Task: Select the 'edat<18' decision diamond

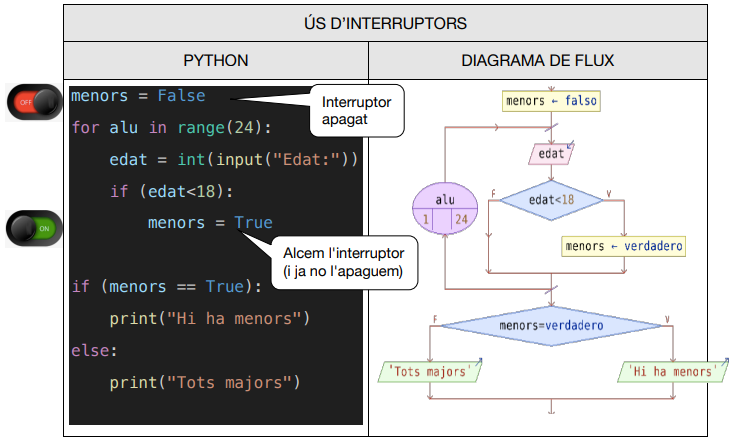Action: pos(551,200)
